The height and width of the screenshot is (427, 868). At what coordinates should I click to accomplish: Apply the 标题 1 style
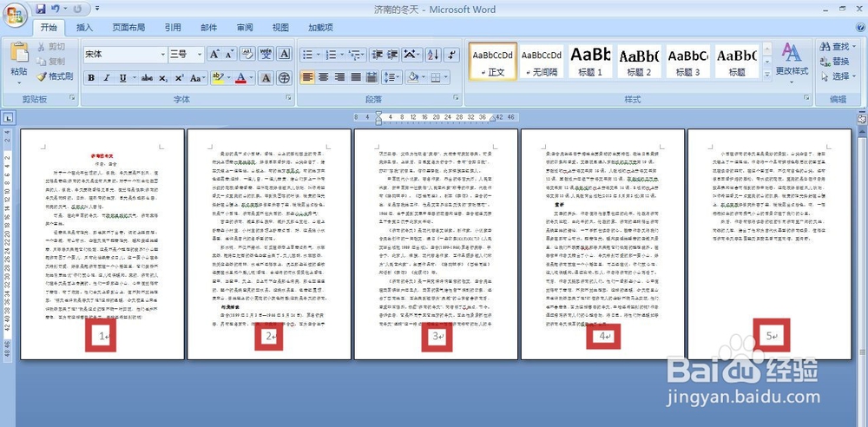590,61
